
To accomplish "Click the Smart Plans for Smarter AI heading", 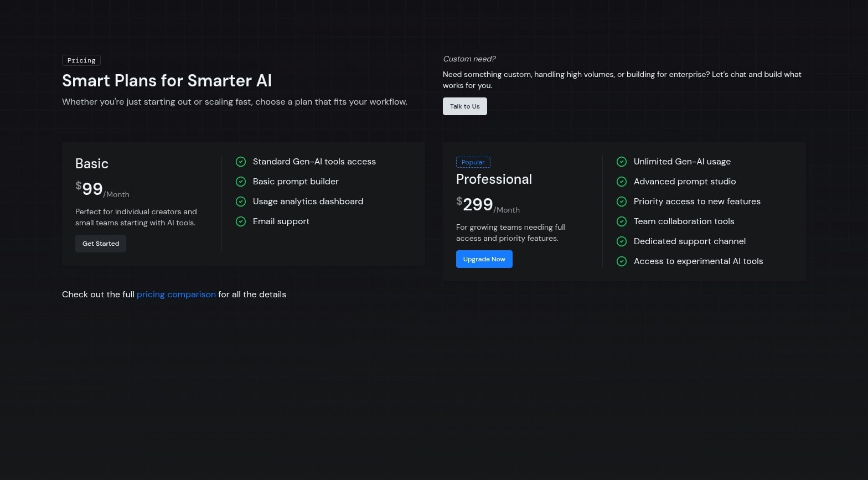I will click(x=167, y=81).
